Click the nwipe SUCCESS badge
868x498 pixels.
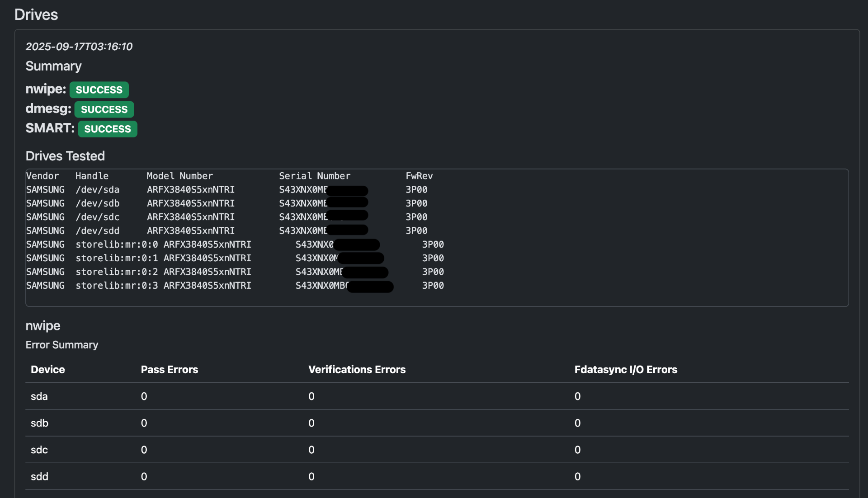(99, 89)
